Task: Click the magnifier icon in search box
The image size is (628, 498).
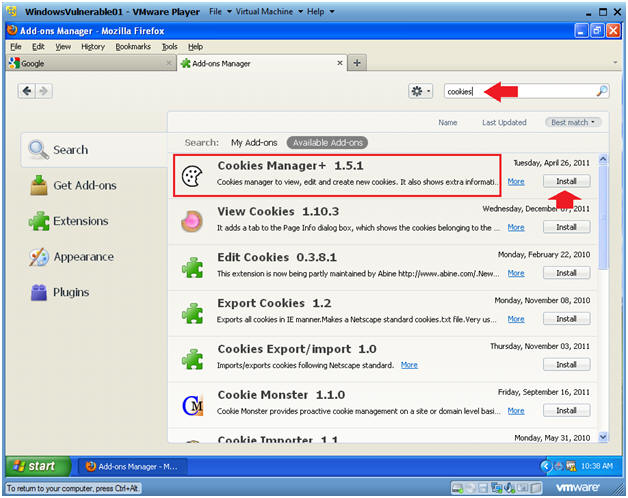Action: pos(602,91)
